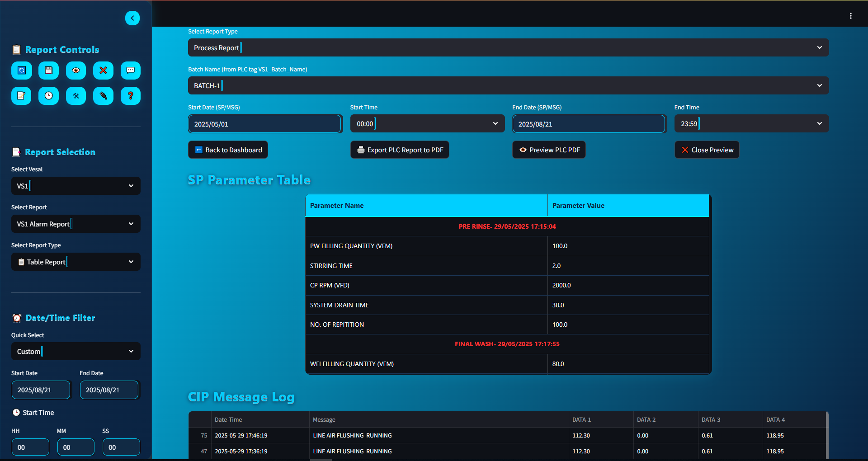Click the Back to Dashboard button
This screenshot has height=461, width=868.
[x=228, y=150]
